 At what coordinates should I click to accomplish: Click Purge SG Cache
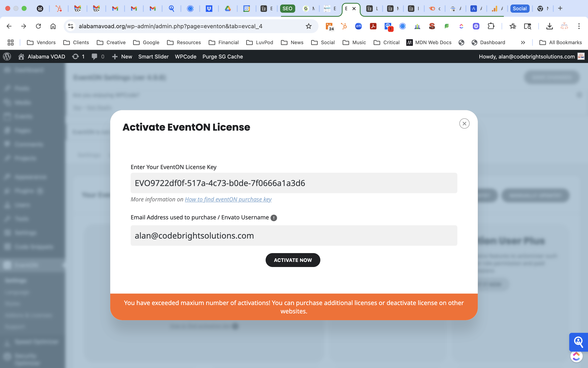coord(223,56)
